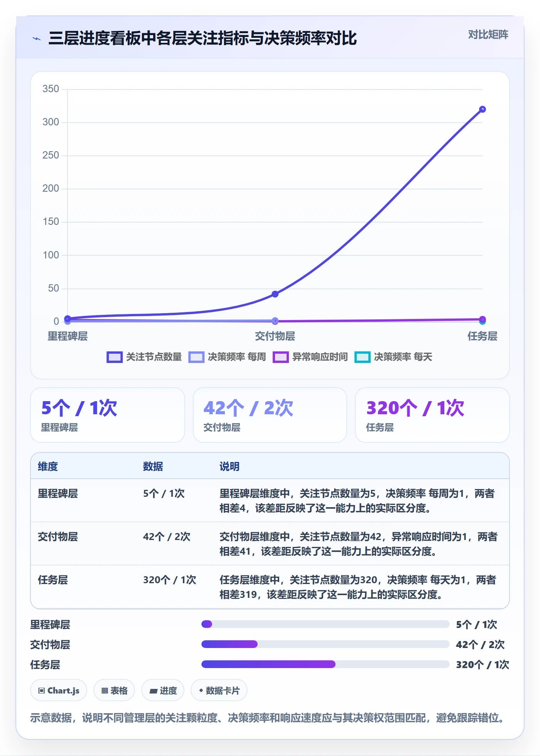This screenshot has width=540, height=756.
Task: Click the Chart.js tag chip
Action: 59,690
